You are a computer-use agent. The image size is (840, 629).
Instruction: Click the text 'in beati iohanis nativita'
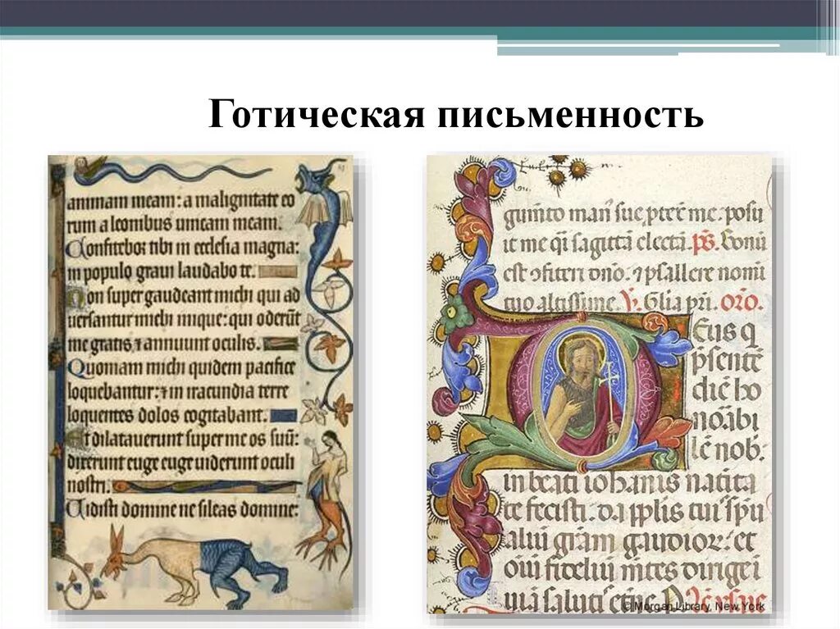point(629,483)
